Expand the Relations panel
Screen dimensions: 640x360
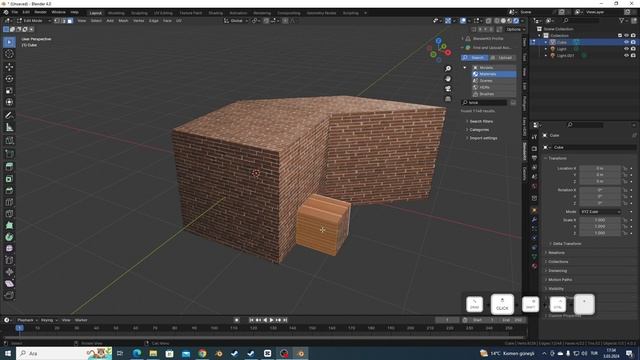pyautogui.click(x=556, y=253)
